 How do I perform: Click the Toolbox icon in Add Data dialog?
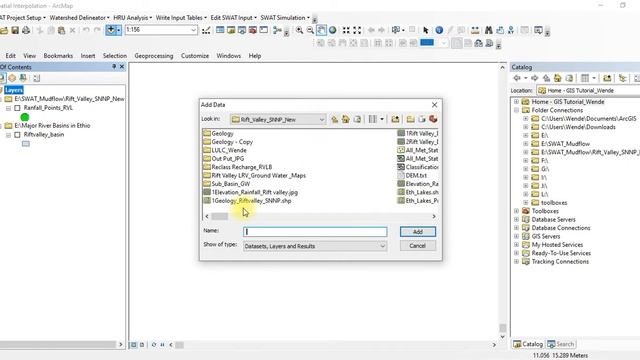pos(433,119)
